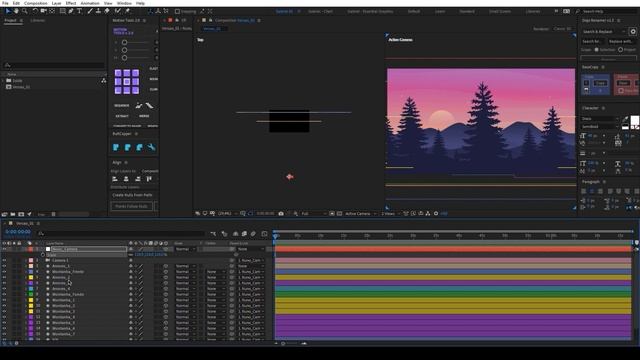Click the timeline current timecode display
Image resolution: width=640 pixels, height=360 pixels.
pos(18,232)
